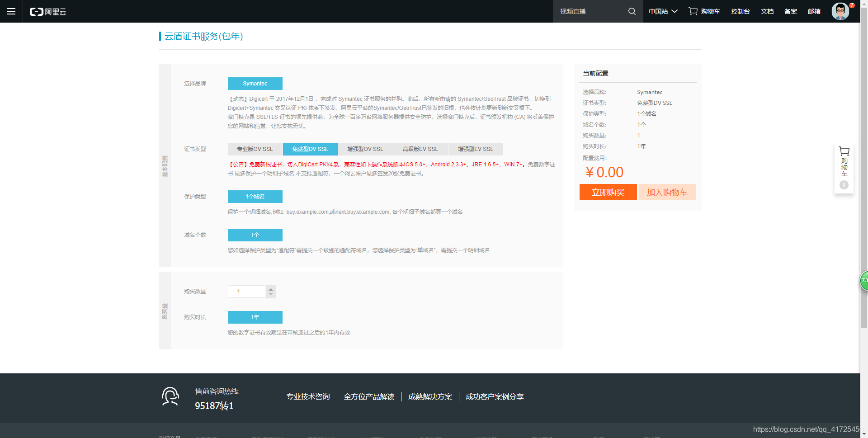Click the Alibaba Cloud logo
This screenshot has width=868, height=438.
pos(47,11)
